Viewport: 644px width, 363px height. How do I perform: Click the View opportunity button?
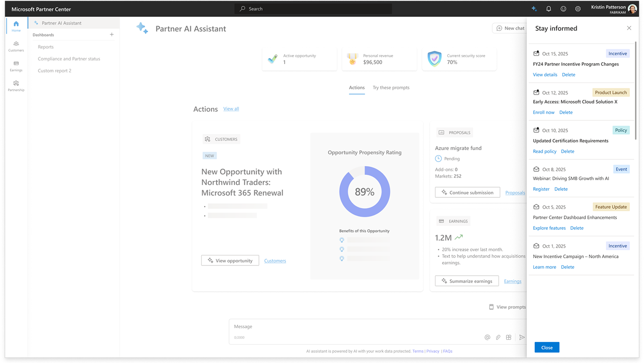230,260
